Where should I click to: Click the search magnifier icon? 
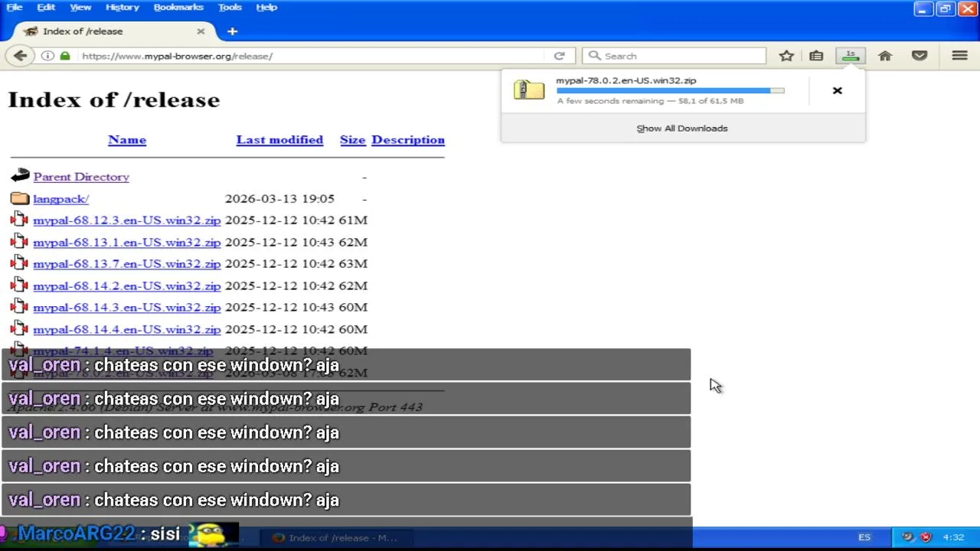click(x=594, y=56)
